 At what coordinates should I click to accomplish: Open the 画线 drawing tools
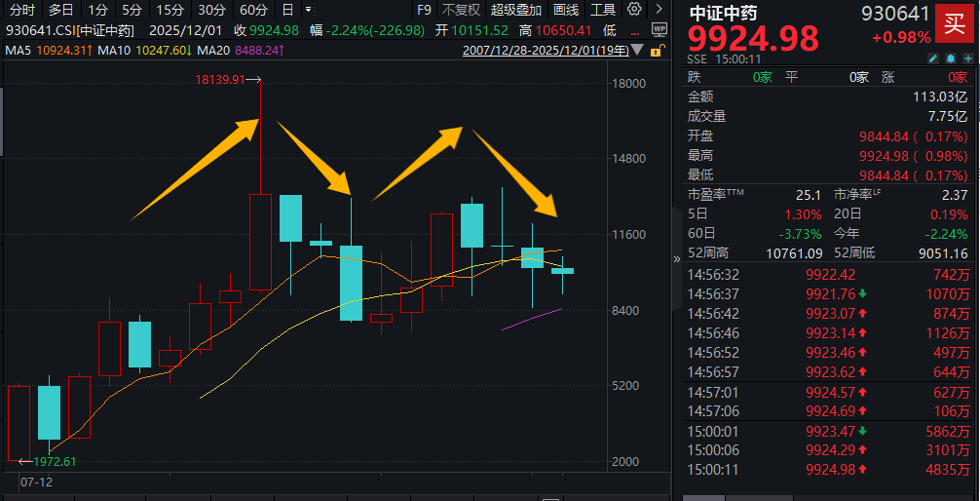click(566, 10)
